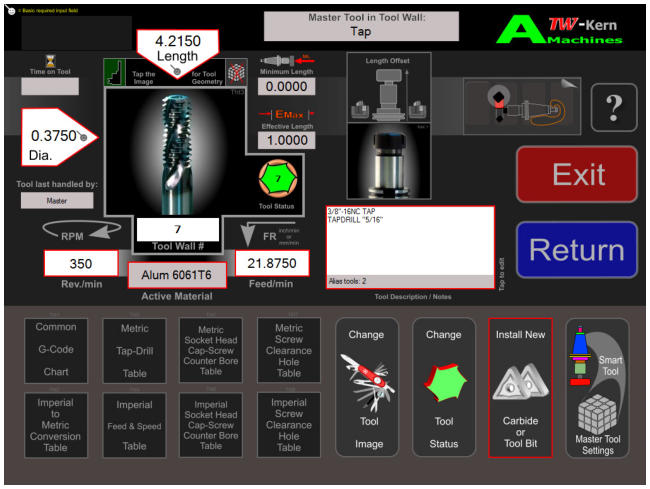The height and width of the screenshot is (489, 650).
Task: Click the 4.2150 Length callout
Action: point(177,50)
